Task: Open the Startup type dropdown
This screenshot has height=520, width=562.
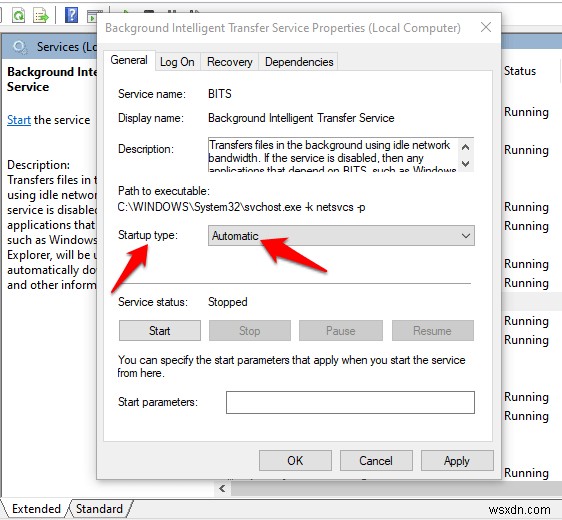Action: 341,236
